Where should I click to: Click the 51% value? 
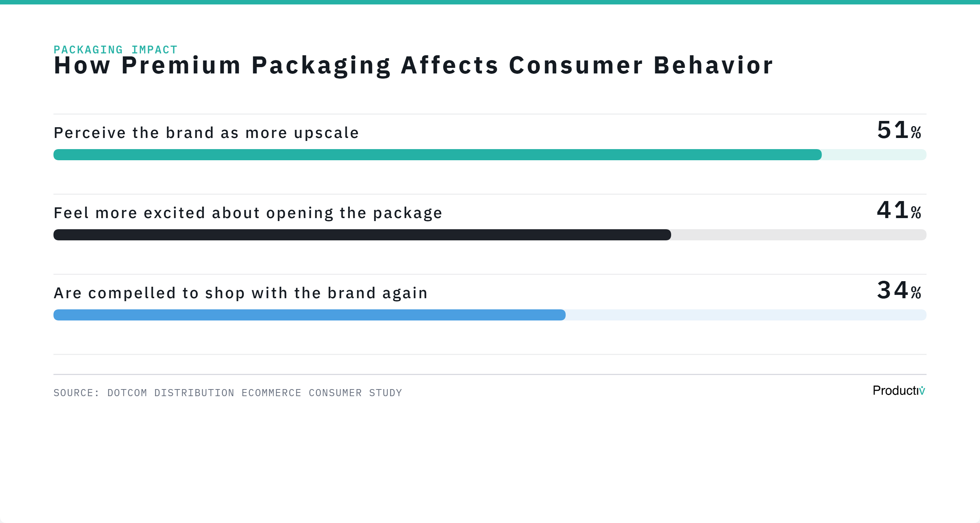pos(899,130)
